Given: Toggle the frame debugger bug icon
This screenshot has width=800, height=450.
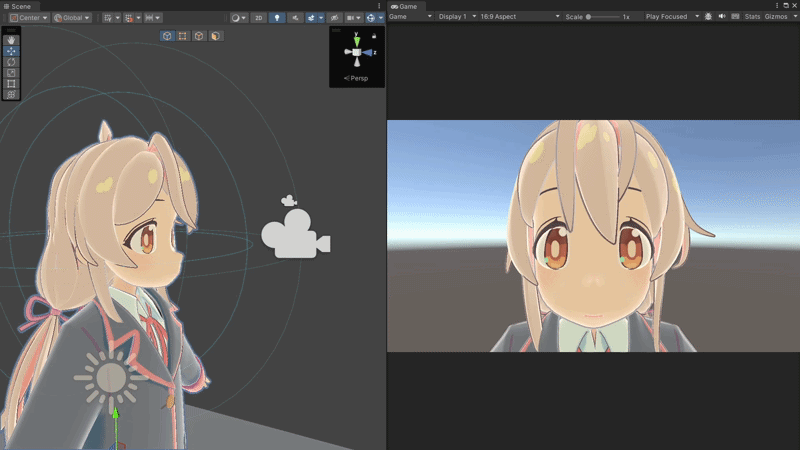Looking at the screenshot, I should (x=708, y=16).
